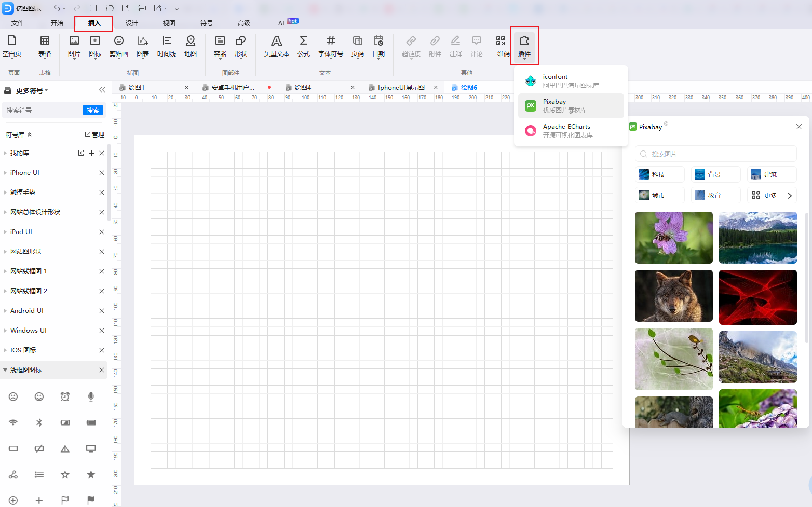Insert a chart (图表)
This screenshot has height=507, width=812.
[x=143, y=46]
